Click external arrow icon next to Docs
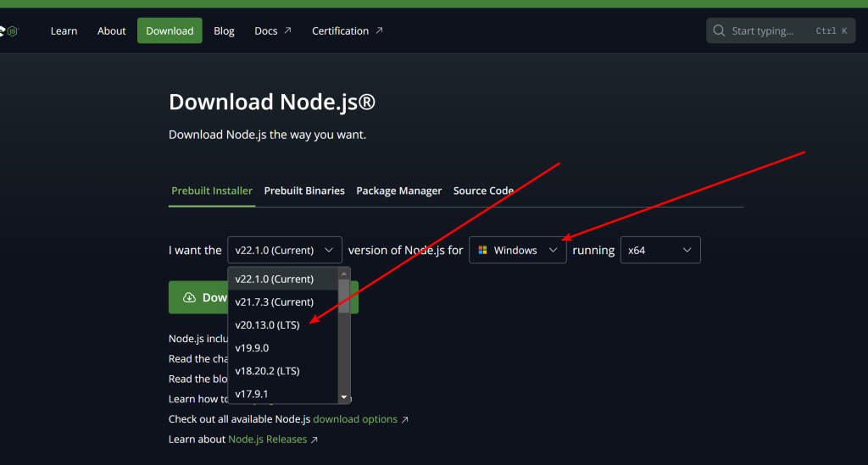868x465 pixels. click(x=287, y=30)
